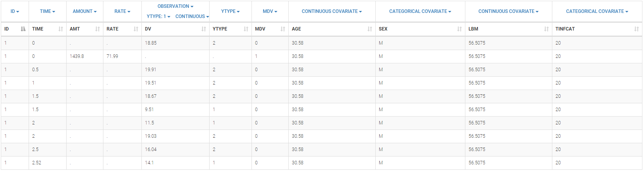
Task: Open the OBSERVATION type dropdown
Action: [175, 6]
